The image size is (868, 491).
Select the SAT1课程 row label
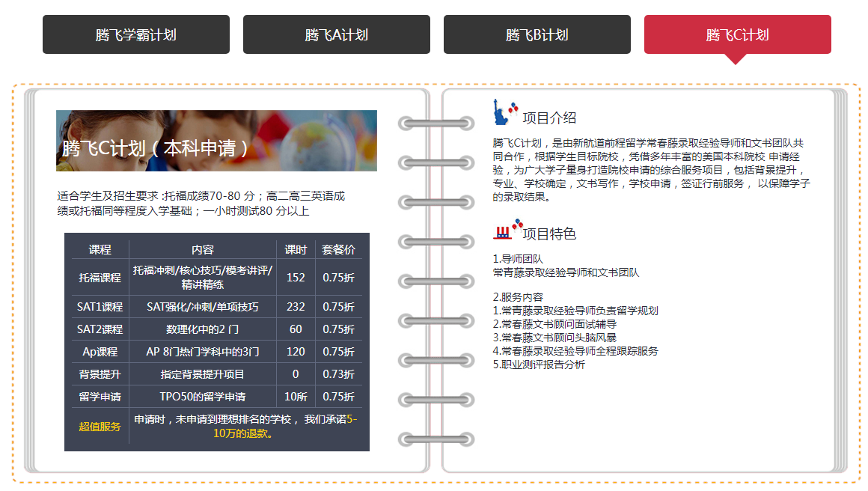point(100,307)
